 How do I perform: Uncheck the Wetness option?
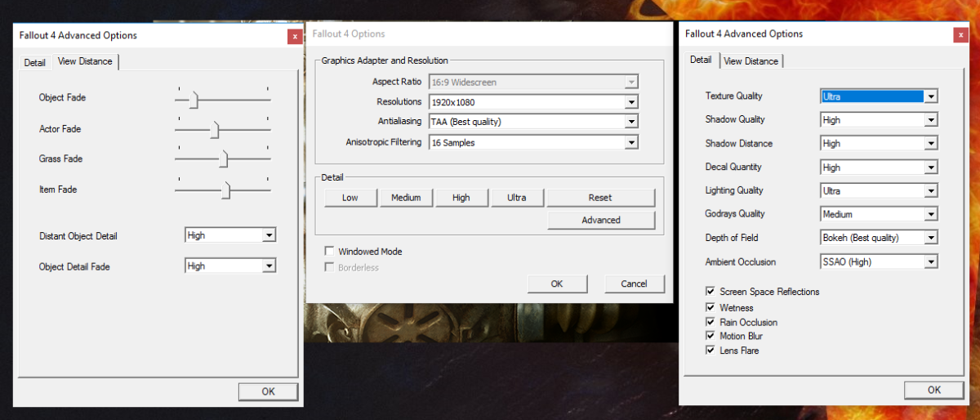tap(711, 308)
